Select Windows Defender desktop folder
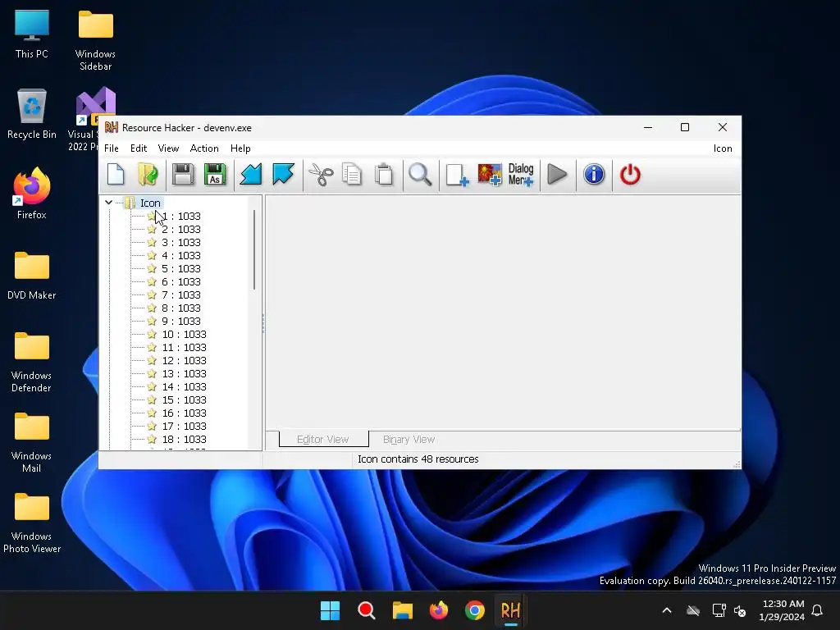The height and width of the screenshot is (630, 840). (32, 362)
